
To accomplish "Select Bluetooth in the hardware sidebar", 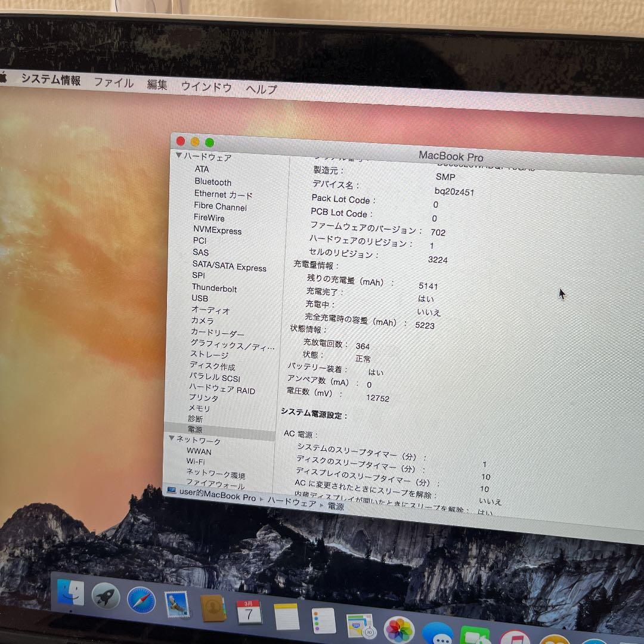I will (212, 182).
